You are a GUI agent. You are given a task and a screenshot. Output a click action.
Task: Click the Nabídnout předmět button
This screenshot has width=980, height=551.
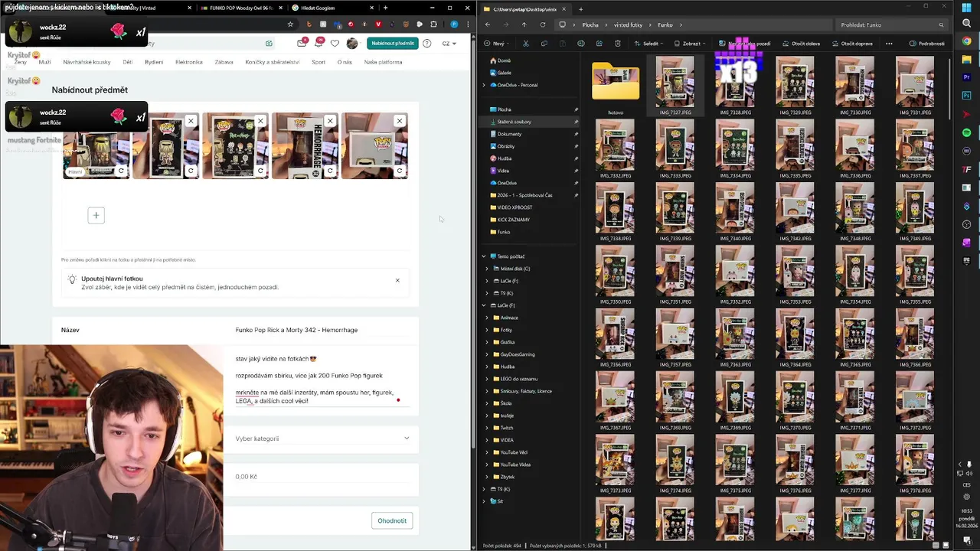click(393, 44)
